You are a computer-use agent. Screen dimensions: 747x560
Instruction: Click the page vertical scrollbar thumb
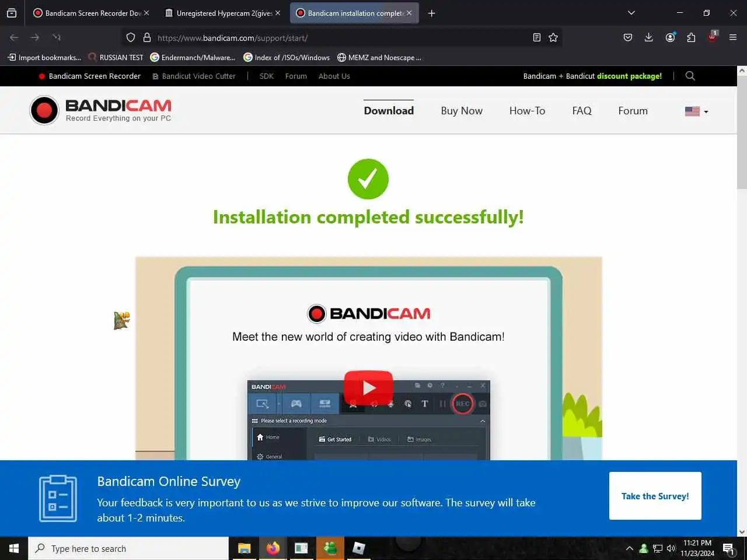742,133
